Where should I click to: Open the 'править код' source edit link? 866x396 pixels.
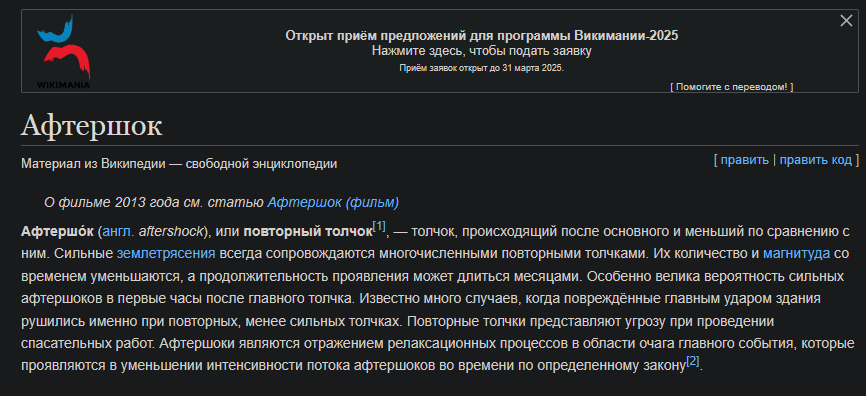816,160
